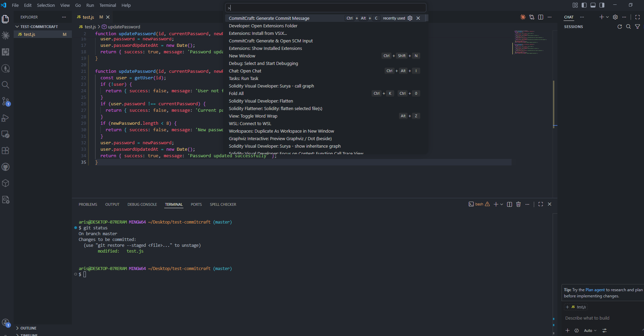Image resolution: width=644 pixels, height=336 pixels.
Task: Split the terminal
Action: [510, 204]
